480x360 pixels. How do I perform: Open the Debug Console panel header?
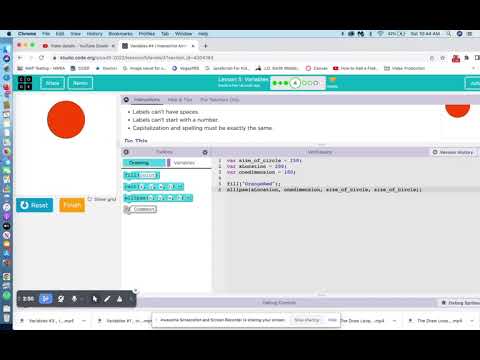pyautogui.click(x=279, y=303)
